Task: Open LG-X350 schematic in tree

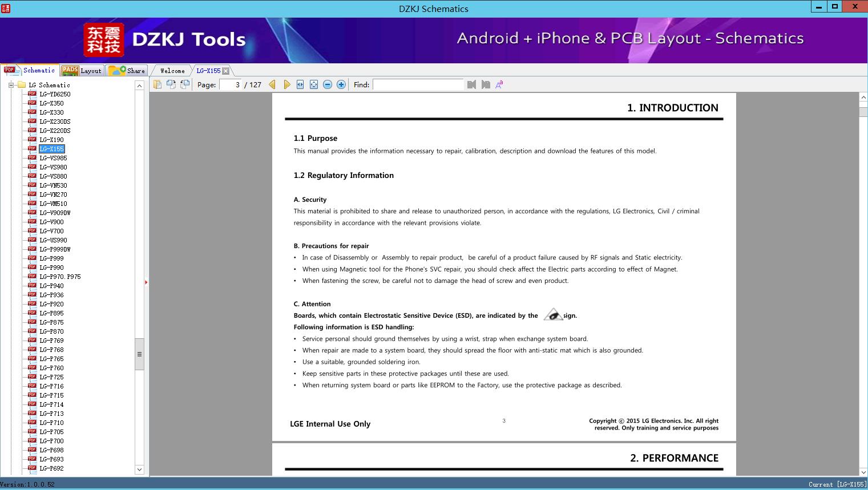Action: (51, 103)
